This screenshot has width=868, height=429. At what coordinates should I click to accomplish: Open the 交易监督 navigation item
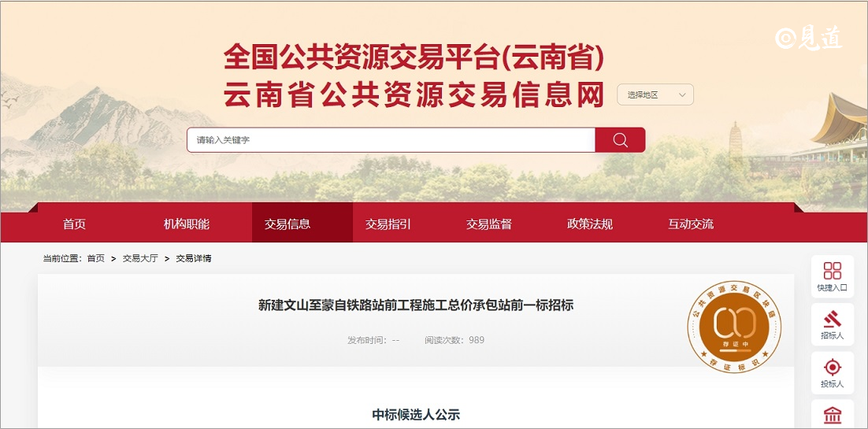pos(489,224)
